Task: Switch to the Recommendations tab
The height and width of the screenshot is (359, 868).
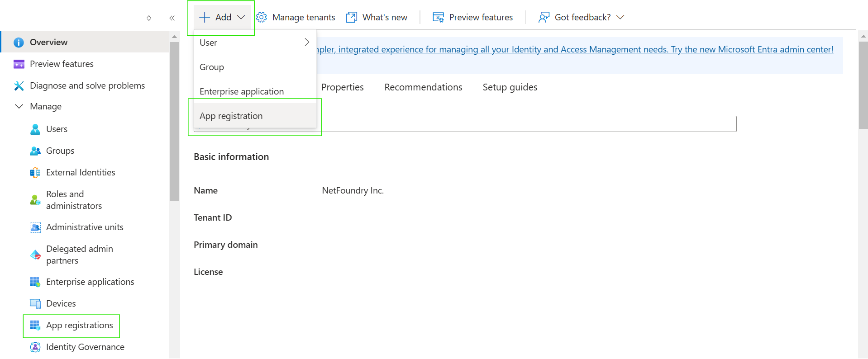Action: [423, 87]
